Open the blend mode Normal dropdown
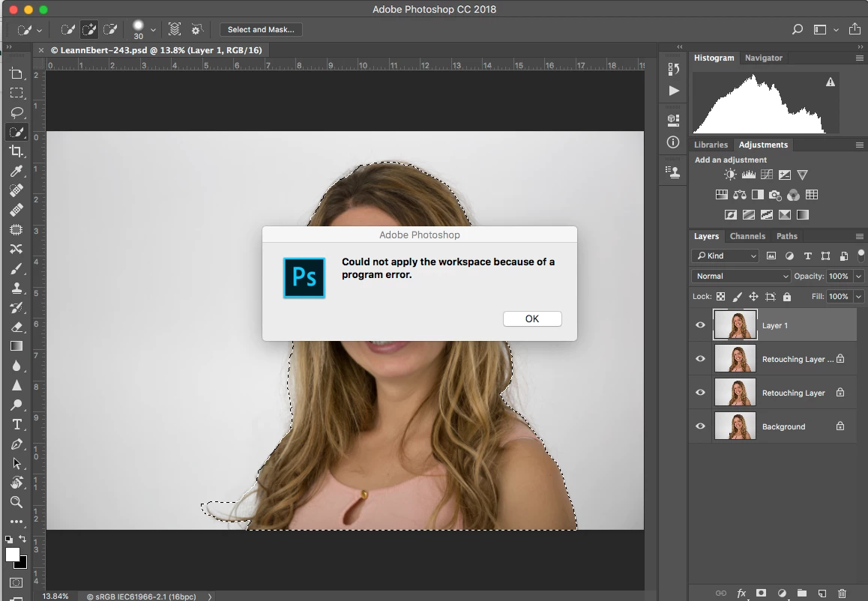 (x=741, y=276)
